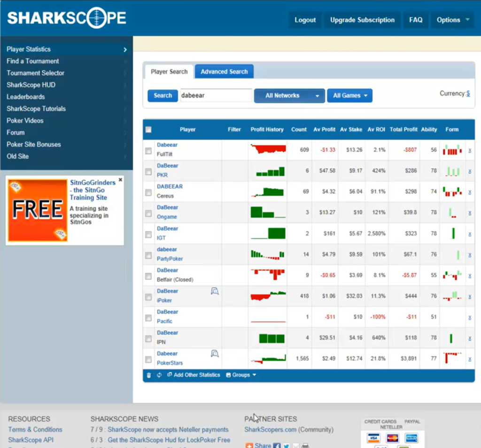Image resolution: width=481 pixels, height=448 pixels.
Task: Check the DaBeear Ongame row checkbox
Action: (148, 213)
